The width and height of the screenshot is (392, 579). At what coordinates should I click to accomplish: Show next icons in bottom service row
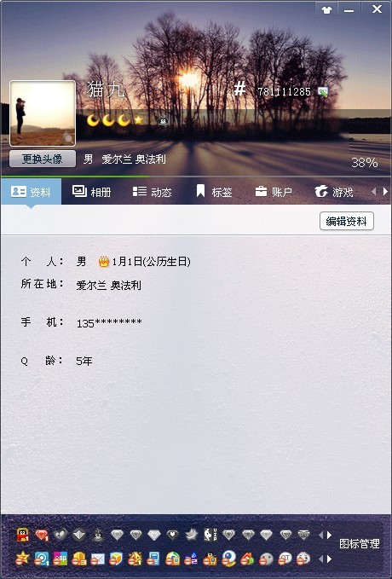pyautogui.click(x=330, y=559)
